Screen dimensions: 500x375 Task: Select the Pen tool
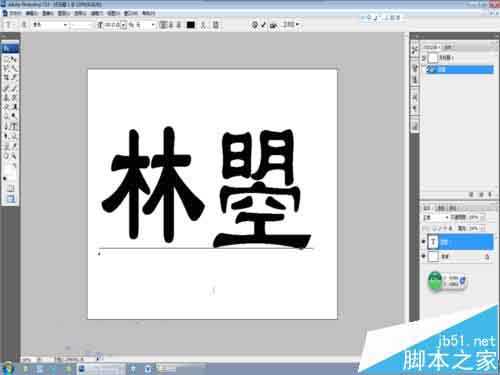click(6, 126)
